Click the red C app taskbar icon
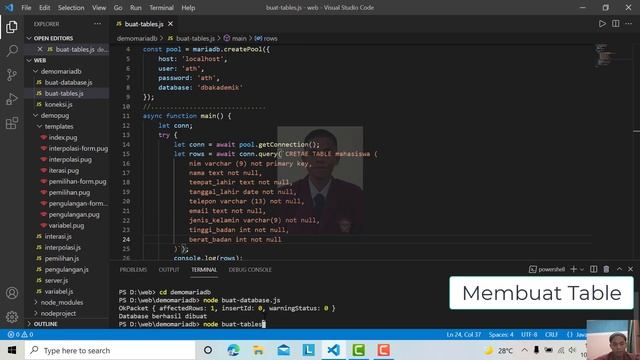640x360 pixels. tap(383, 350)
